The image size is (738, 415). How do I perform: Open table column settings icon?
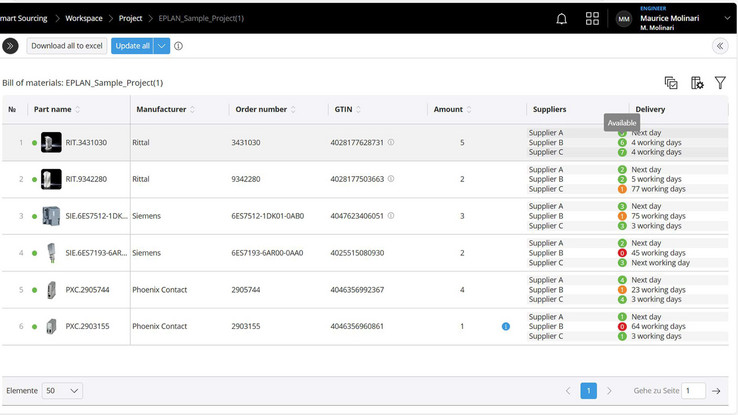point(697,83)
